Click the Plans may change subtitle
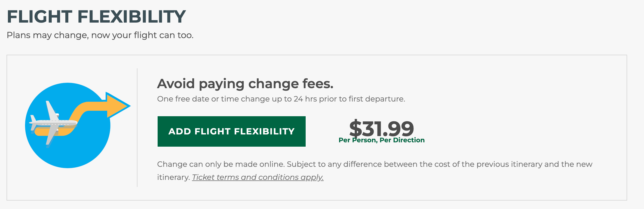Screen dimensions: 644x209 coord(101,35)
